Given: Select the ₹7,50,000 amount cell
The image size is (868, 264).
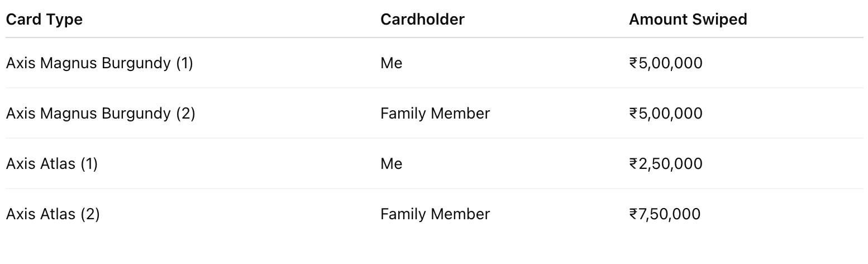Looking at the screenshot, I should 665,214.
